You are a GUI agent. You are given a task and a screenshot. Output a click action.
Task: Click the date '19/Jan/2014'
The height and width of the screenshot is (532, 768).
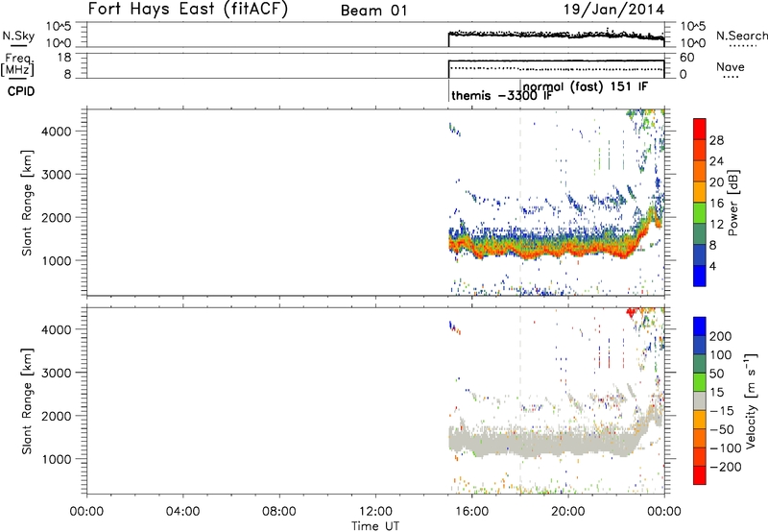pyautogui.click(x=614, y=10)
